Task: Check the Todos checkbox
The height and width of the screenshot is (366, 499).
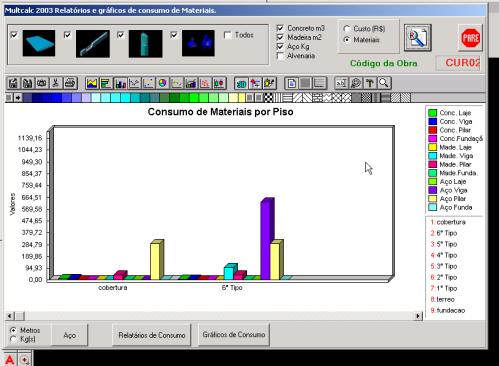Action: click(228, 35)
